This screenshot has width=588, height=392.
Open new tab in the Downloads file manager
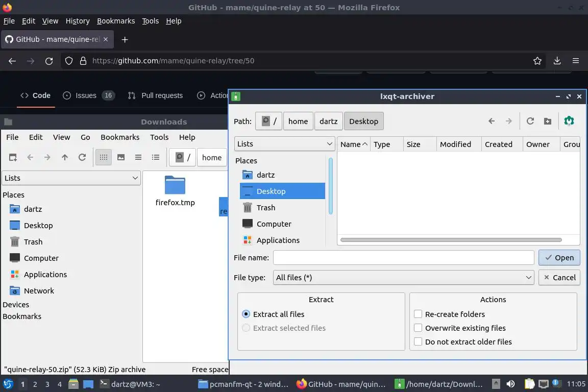pos(13,158)
